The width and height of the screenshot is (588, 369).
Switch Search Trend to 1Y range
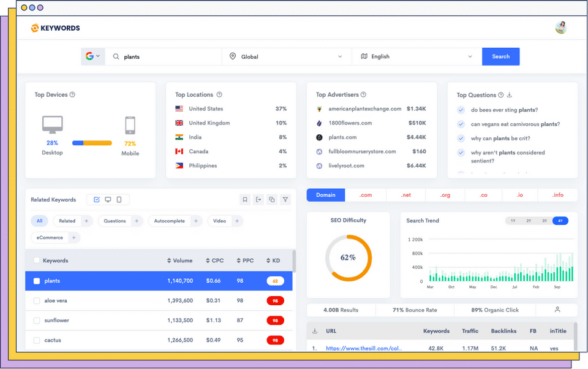[x=513, y=221]
